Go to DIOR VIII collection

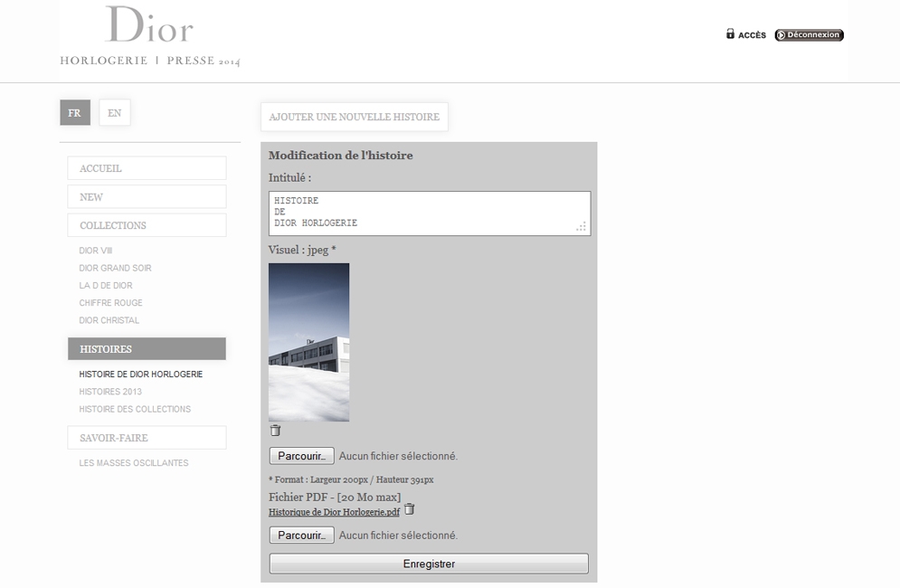click(96, 251)
